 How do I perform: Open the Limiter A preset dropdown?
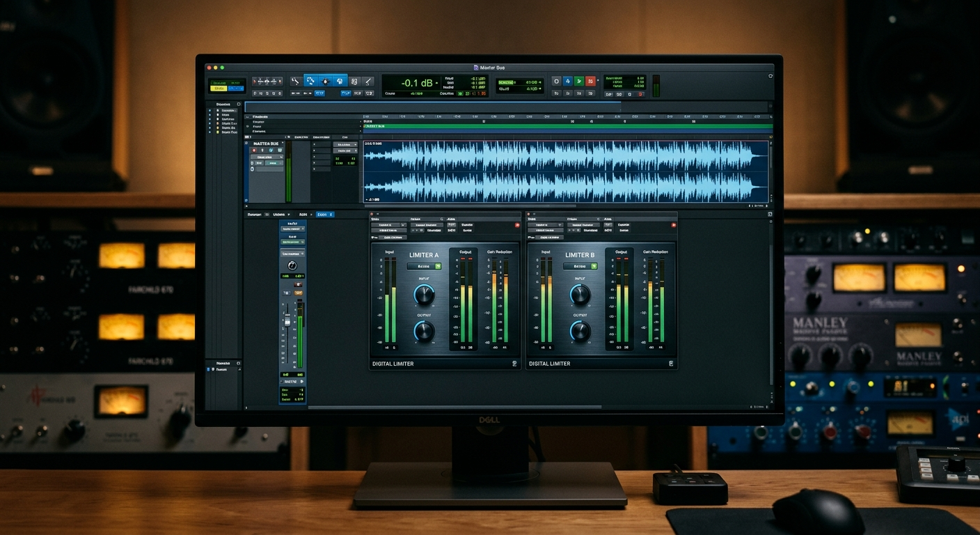point(424,266)
